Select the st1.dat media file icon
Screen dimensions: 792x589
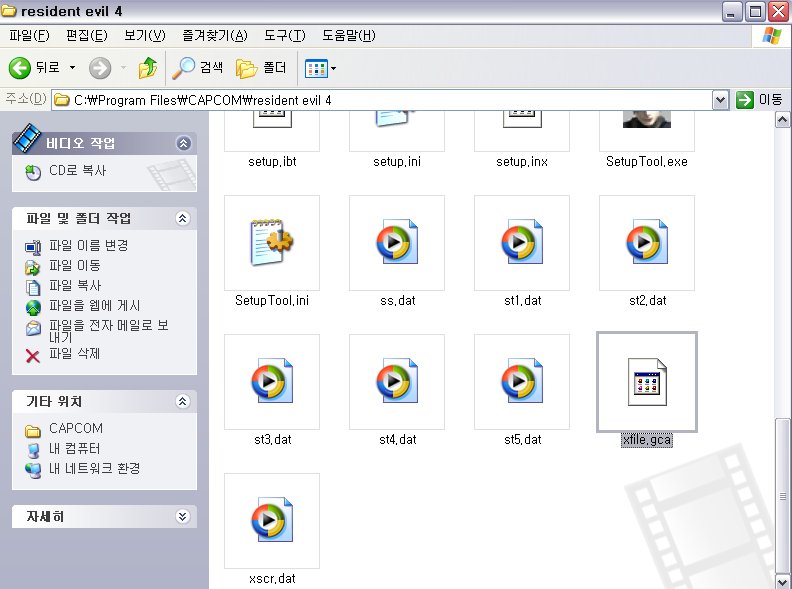[x=522, y=243]
